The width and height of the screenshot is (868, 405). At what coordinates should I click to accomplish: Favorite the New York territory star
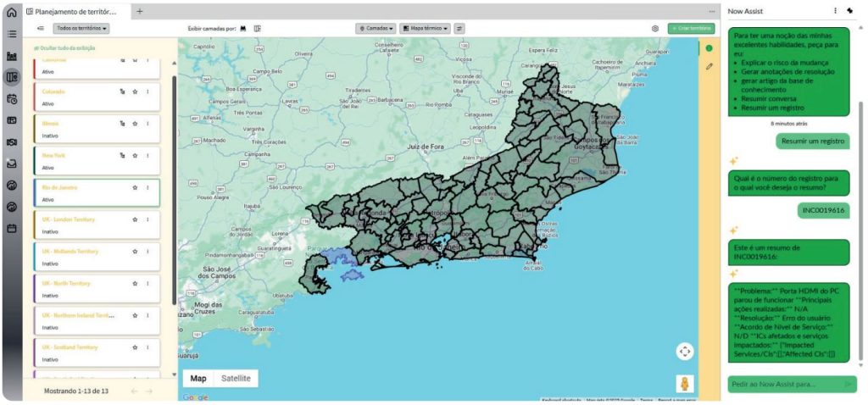pyautogui.click(x=135, y=156)
